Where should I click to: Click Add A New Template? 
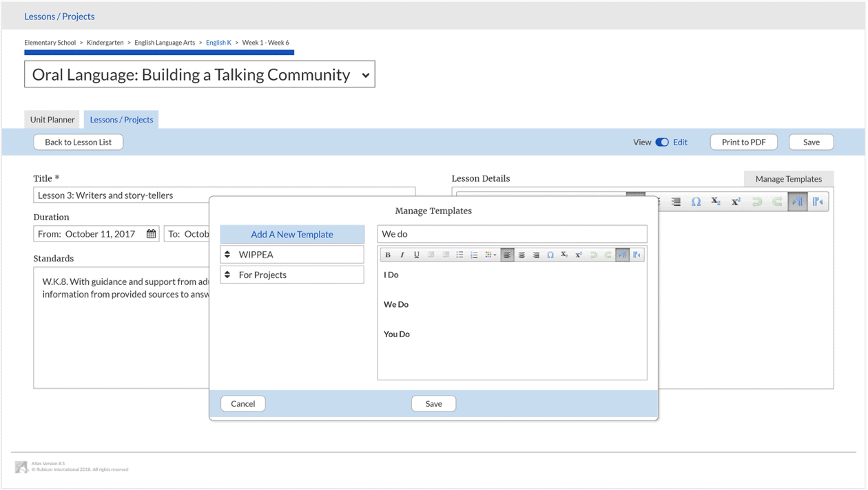pyautogui.click(x=292, y=235)
